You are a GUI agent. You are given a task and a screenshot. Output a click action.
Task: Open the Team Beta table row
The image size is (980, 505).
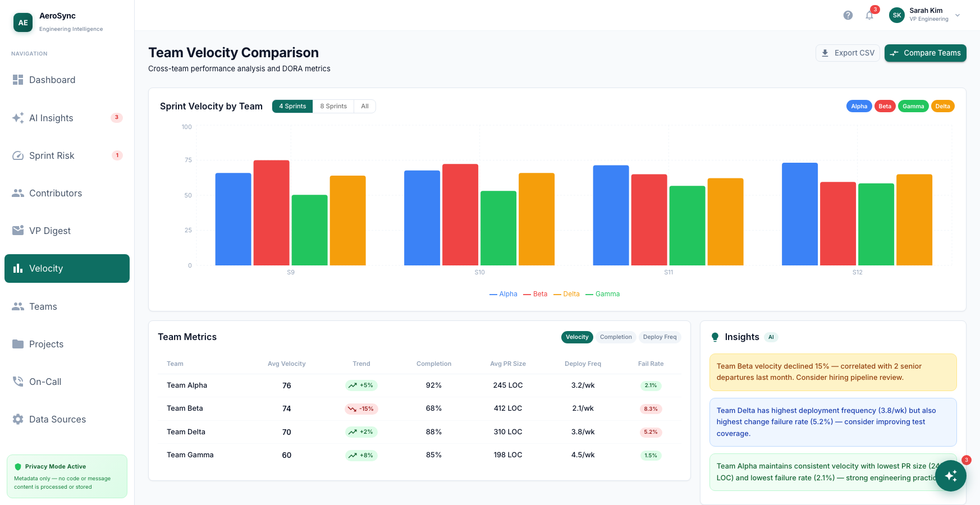point(419,408)
